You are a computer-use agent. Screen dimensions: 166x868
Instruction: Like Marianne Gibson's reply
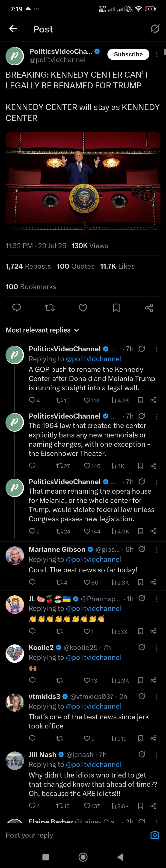(91, 582)
